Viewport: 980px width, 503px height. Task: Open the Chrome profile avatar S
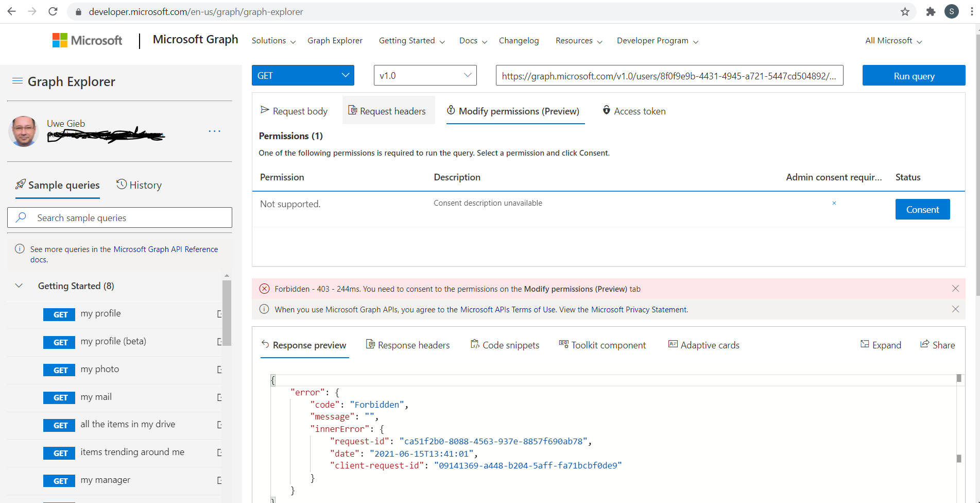click(x=952, y=11)
